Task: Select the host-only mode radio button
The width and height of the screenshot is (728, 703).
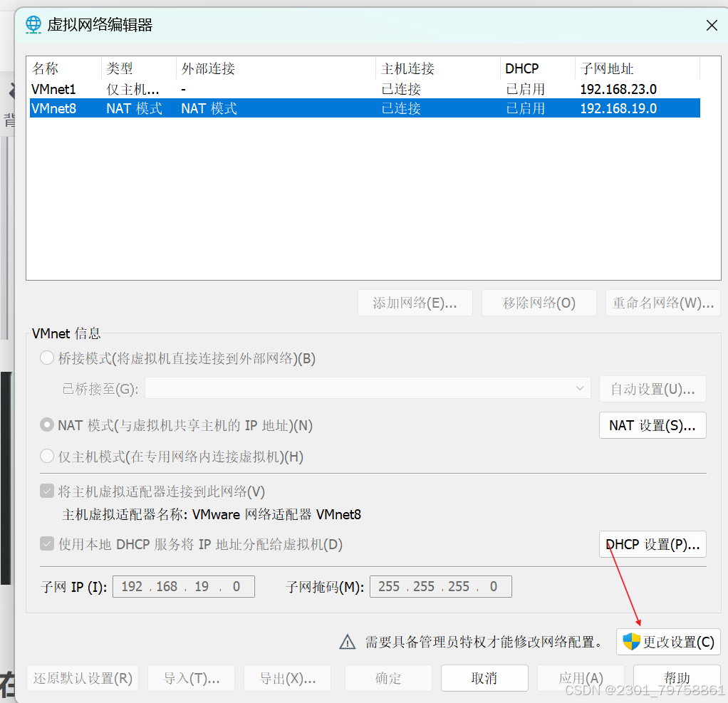Action: (x=47, y=456)
